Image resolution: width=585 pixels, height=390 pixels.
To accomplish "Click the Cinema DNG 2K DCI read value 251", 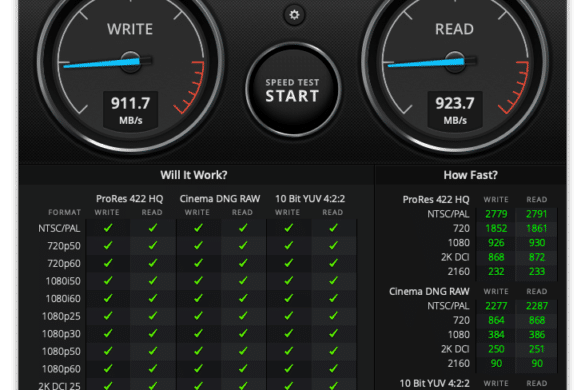I will tap(537, 349).
